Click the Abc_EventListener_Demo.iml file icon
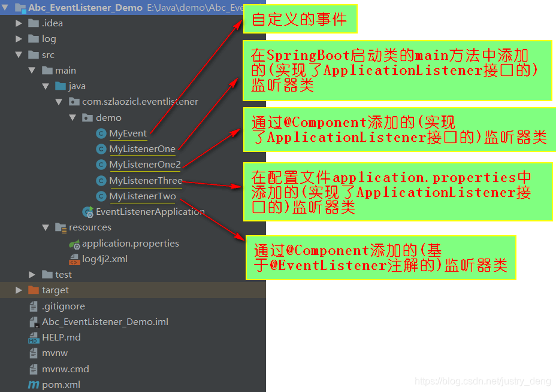This screenshot has width=556, height=392. pyautogui.click(x=34, y=322)
